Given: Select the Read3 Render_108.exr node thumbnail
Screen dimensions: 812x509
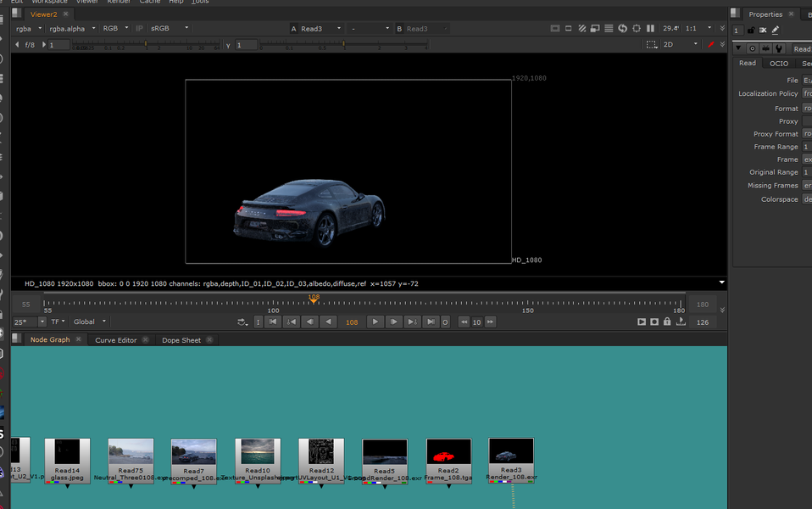Looking at the screenshot, I should (x=511, y=451).
